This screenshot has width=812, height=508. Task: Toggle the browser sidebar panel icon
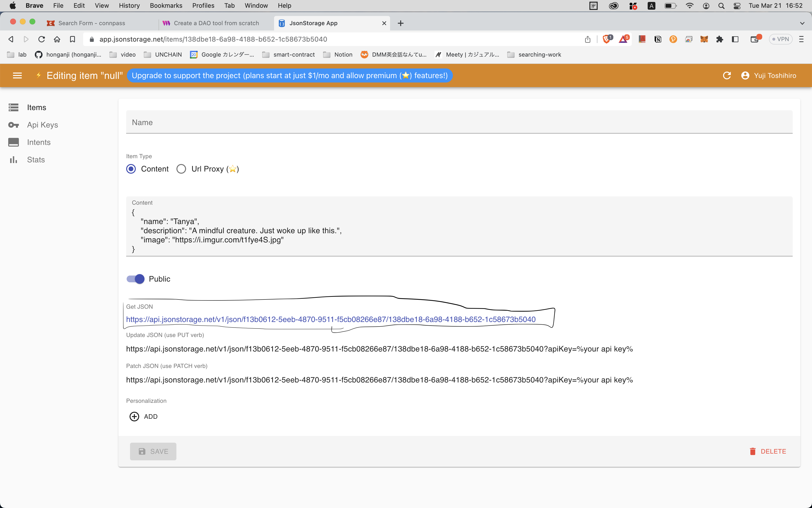(735, 39)
